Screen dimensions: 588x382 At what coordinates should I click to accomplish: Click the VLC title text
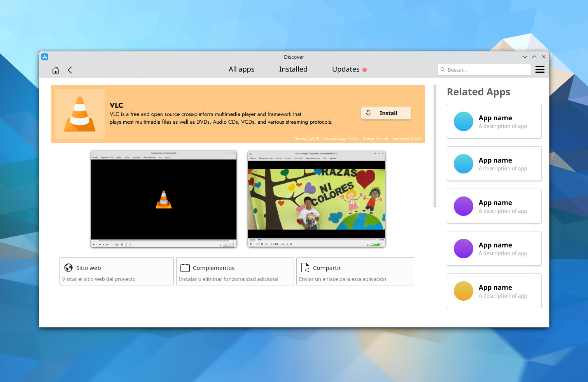[x=116, y=105]
